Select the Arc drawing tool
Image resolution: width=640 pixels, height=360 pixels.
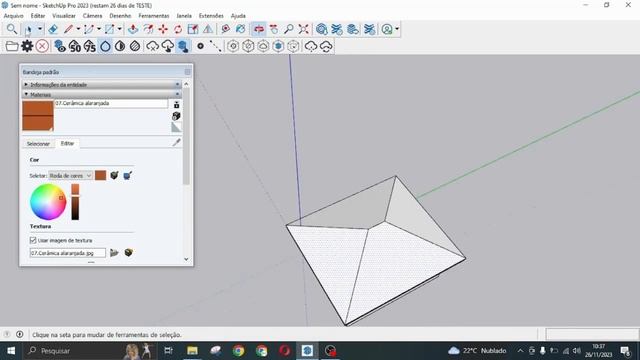pyautogui.click(x=89, y=29)
